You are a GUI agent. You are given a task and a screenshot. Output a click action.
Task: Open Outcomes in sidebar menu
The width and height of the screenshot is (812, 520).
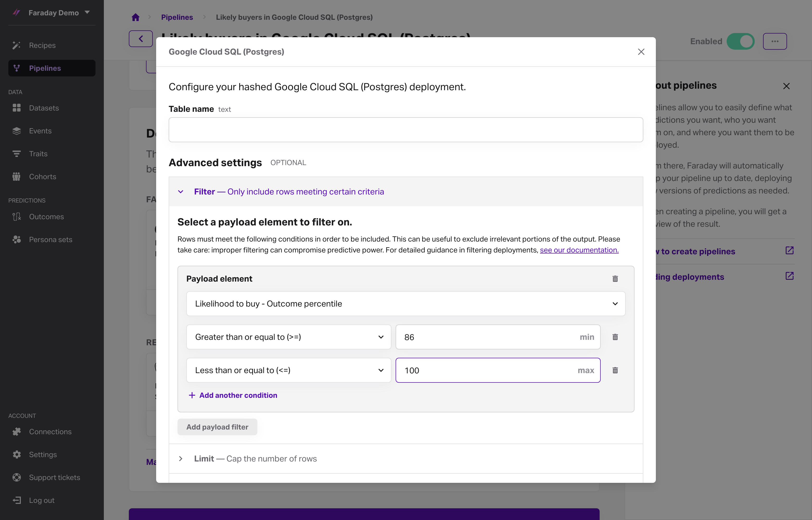pyautogui.click(x=46, y=216)
